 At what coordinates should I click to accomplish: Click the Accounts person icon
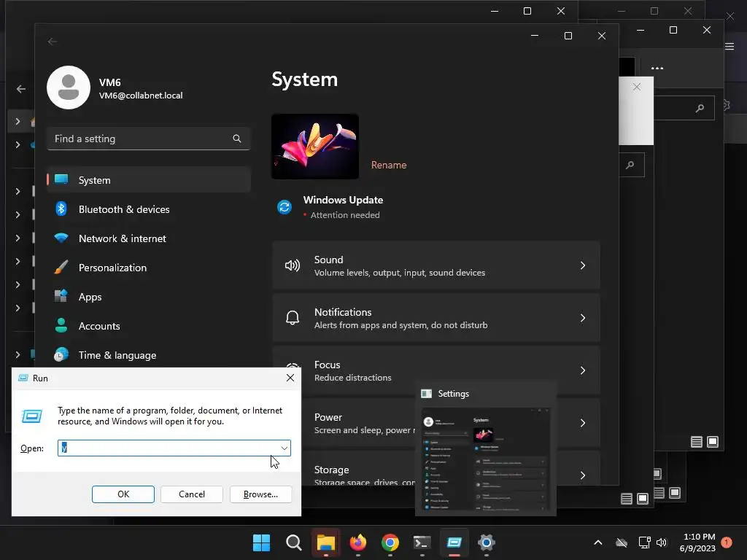[61, 325]
